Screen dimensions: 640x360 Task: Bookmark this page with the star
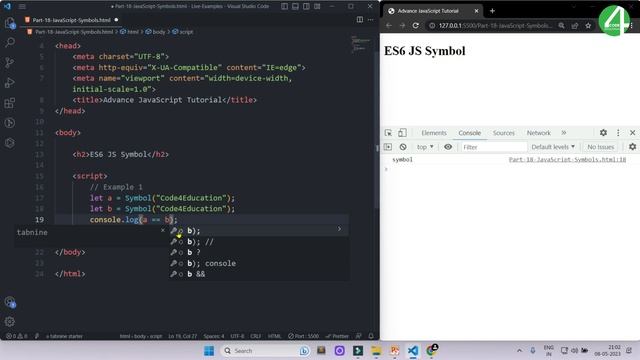point(588,25)
